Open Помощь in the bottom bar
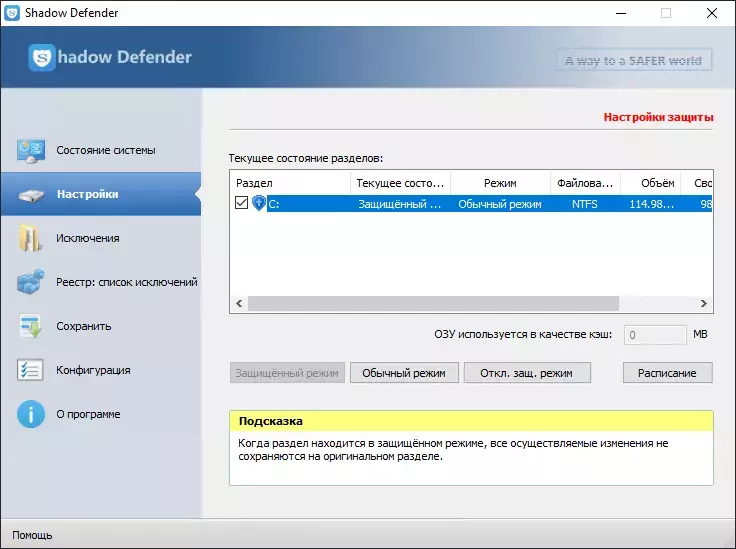Image resolution: width=736 pixels, height=549 pixels. 32,535
